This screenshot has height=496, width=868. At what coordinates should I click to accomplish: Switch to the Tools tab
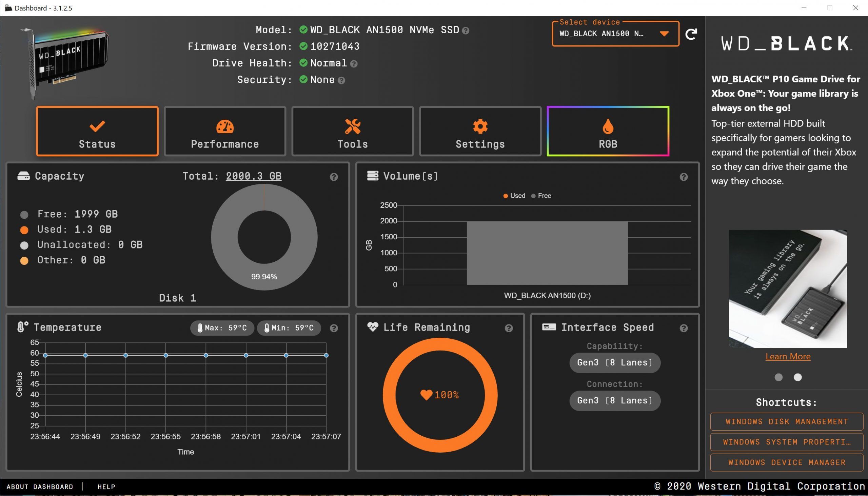pyautogui.click(x=353, y=132)
